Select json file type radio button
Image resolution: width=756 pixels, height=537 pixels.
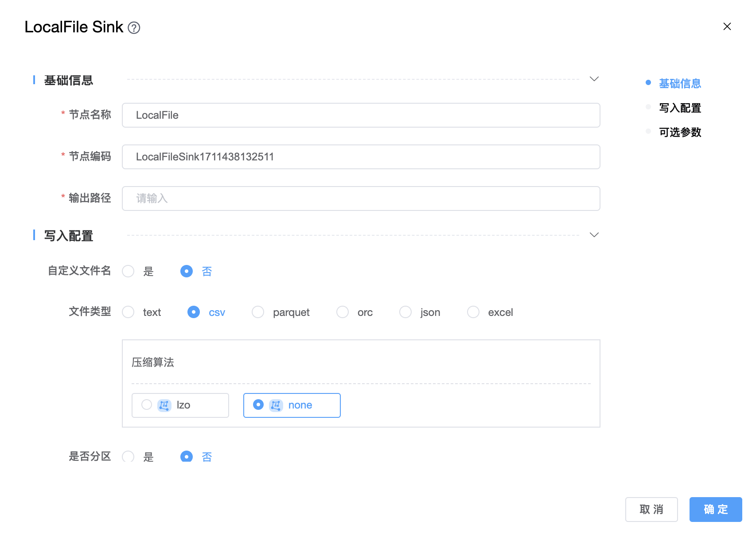coord(405,312)
